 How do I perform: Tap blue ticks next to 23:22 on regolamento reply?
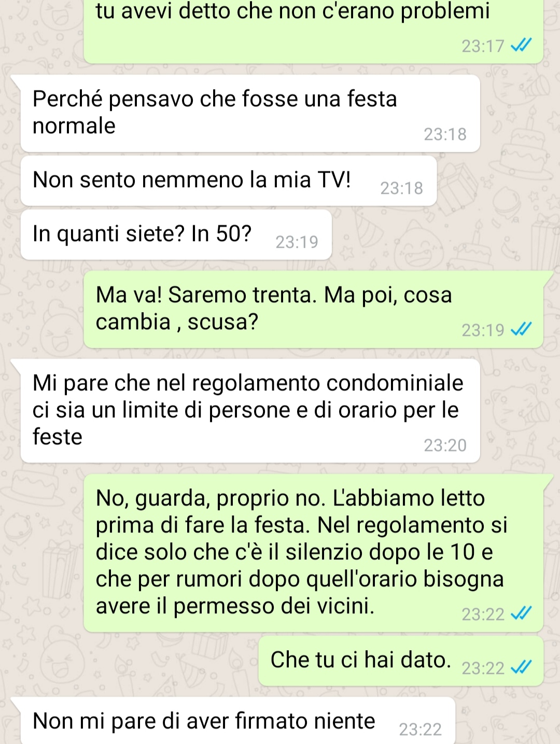(x=521, y=614)
